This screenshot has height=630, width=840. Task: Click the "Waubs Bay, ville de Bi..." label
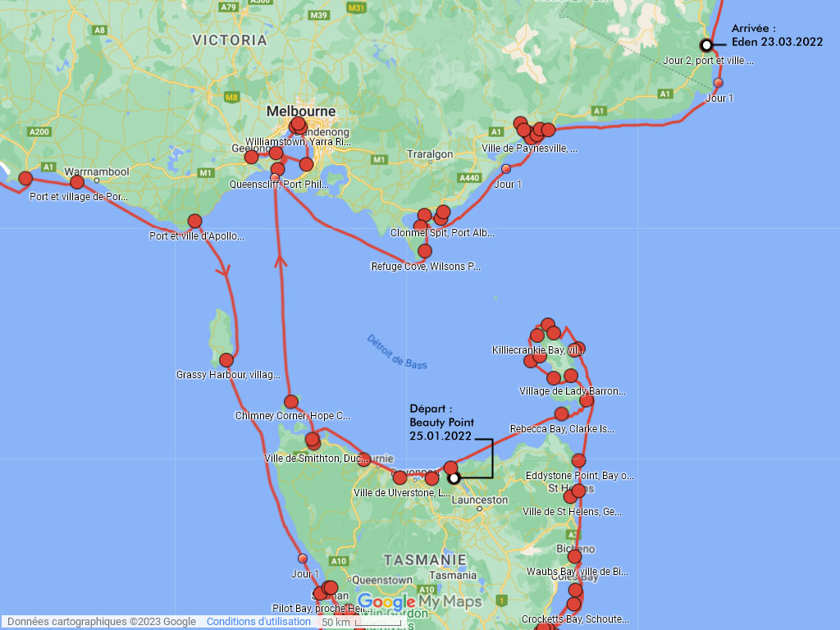click(x=577, y=572)
